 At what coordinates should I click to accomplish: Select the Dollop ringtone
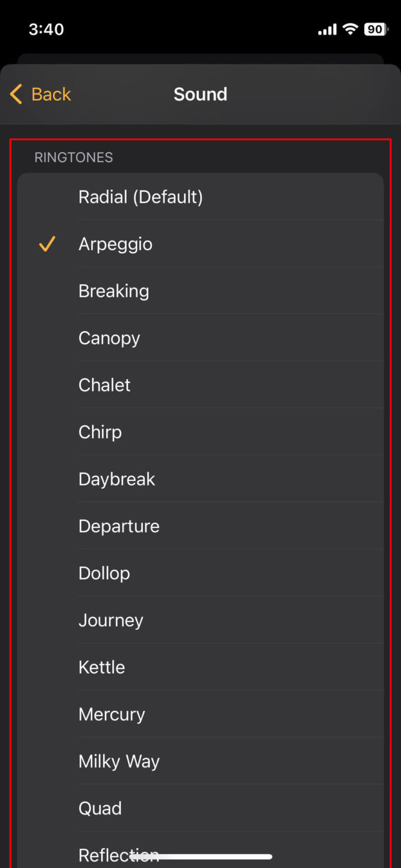[x=104, y=573]
